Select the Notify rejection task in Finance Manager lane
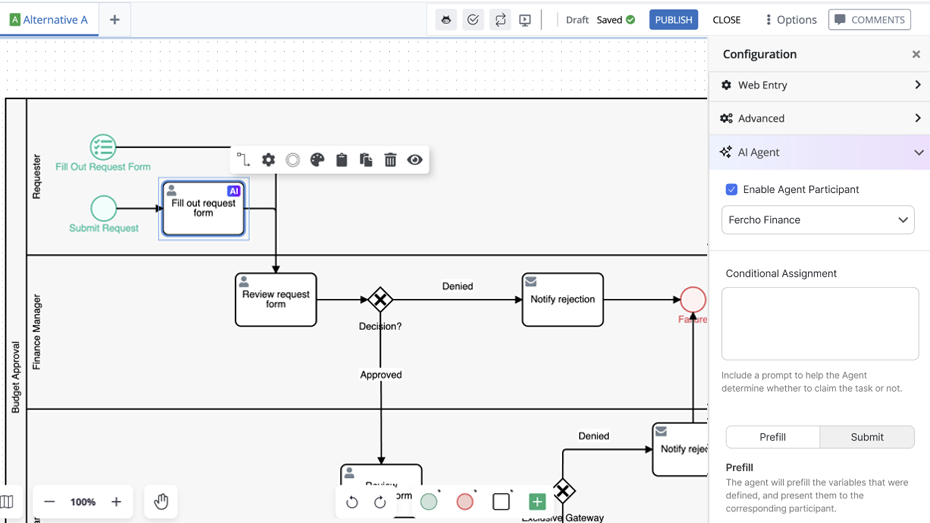 [x=562, y=299]
